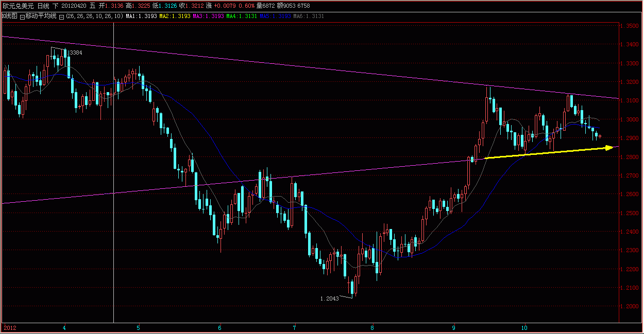This screenshot has height=334, width=644.
Task: Select the gray MA6 legend entry
Action: pos(309,16)
